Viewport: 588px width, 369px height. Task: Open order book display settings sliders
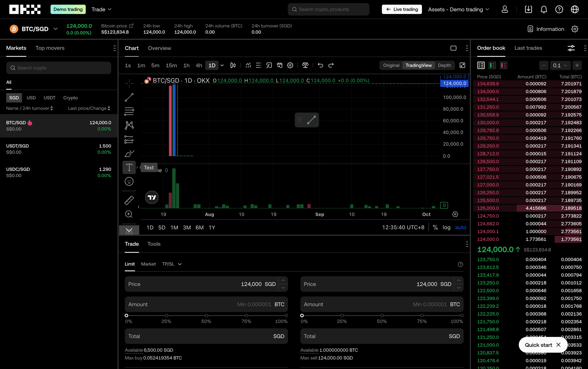[x=571, y=48]
